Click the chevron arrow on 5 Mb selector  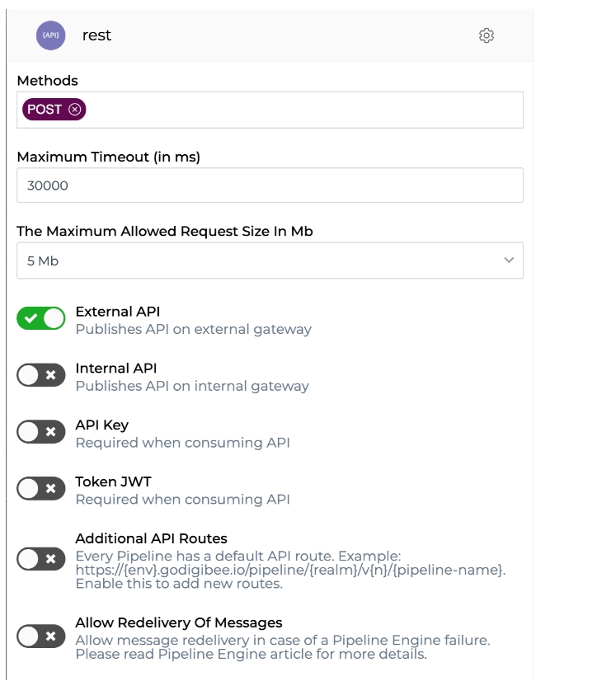coord(508,261)
